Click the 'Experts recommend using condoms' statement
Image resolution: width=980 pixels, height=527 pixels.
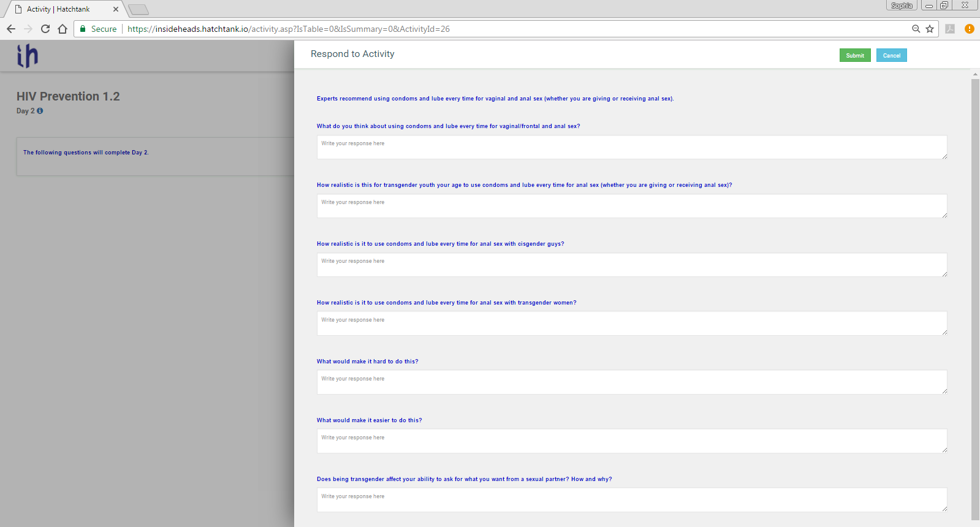(495, 99)
